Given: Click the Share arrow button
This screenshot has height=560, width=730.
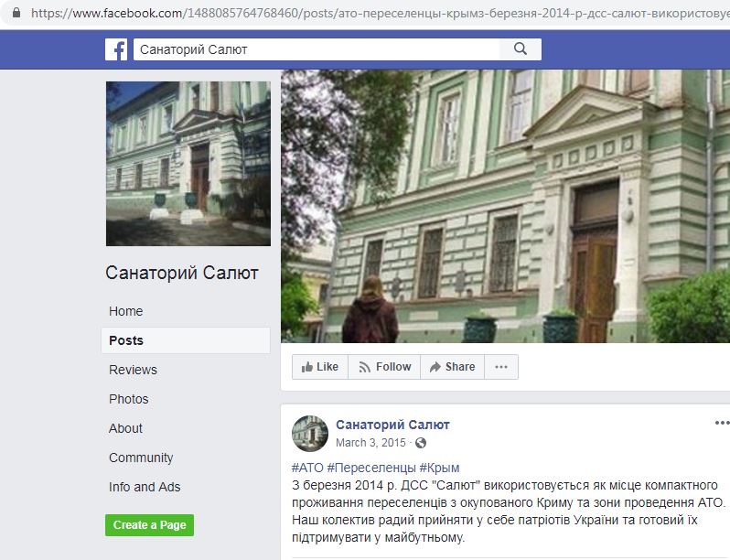Looking at the screenshot, I should pyautogui.click(x=453, y=367).
